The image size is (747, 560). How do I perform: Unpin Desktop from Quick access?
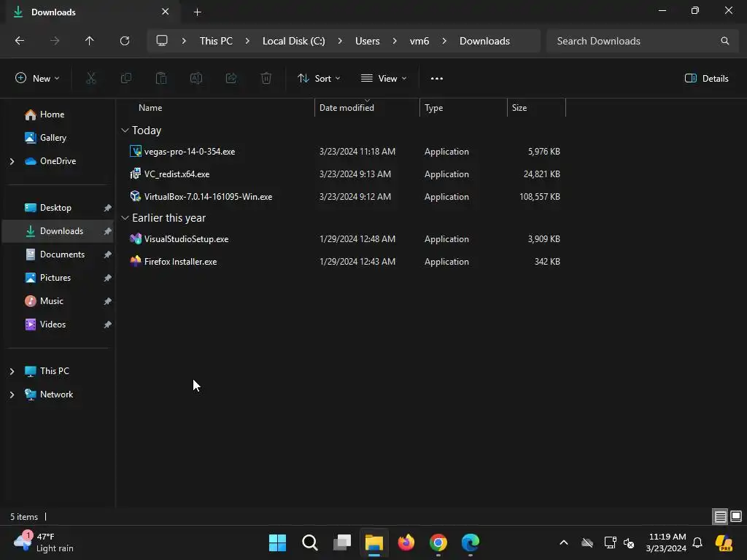point(108,208)
